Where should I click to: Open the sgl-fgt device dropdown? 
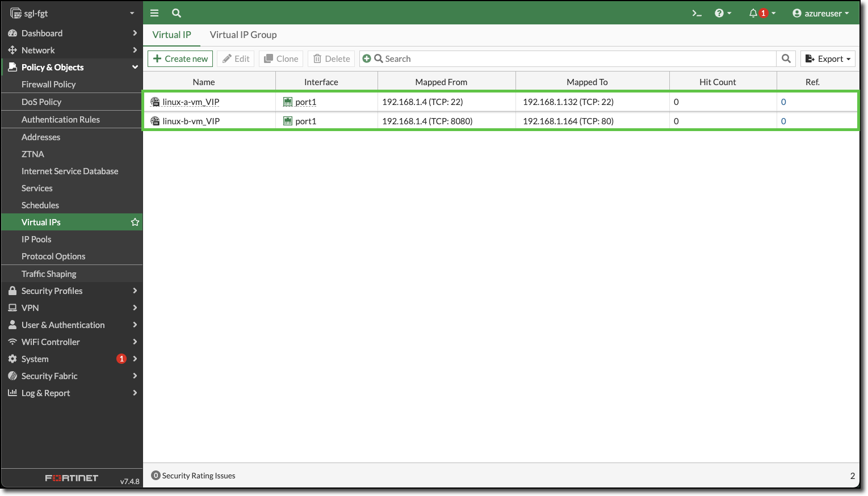(71, 12)
